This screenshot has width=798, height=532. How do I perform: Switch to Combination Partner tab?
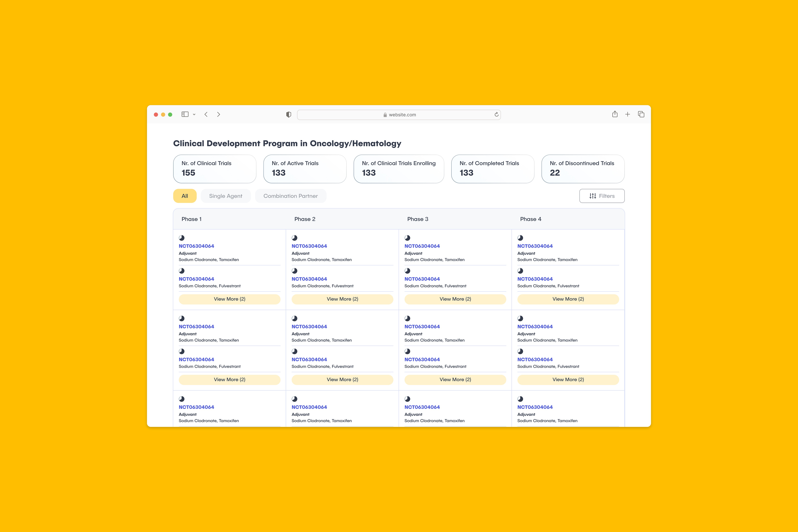pyautogui.click(x=290, y=196)
